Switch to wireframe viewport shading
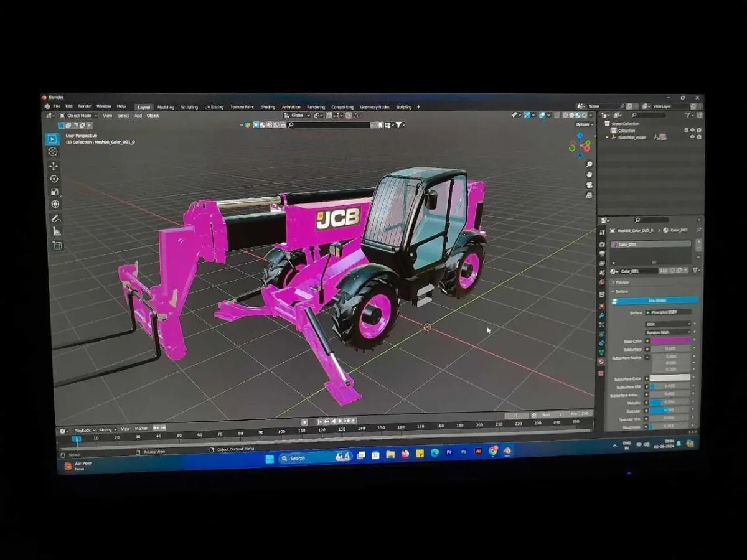The width and height of the screenshot is (747, 560). [x=566, y=115]
